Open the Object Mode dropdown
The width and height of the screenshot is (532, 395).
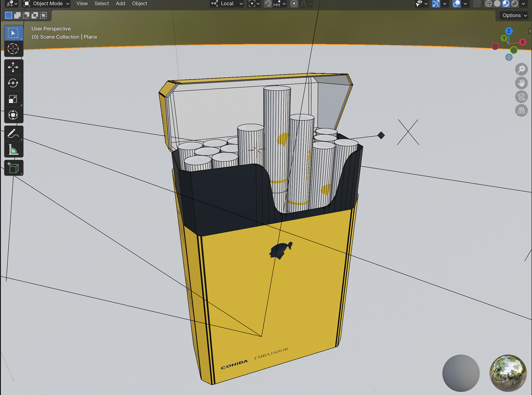[x=46, y=4]
